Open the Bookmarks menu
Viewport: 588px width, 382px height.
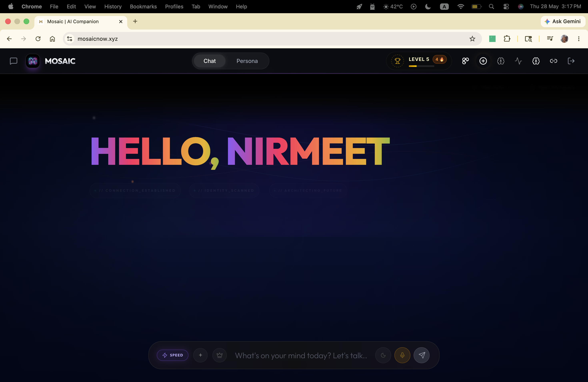click(x=143, y=6)
